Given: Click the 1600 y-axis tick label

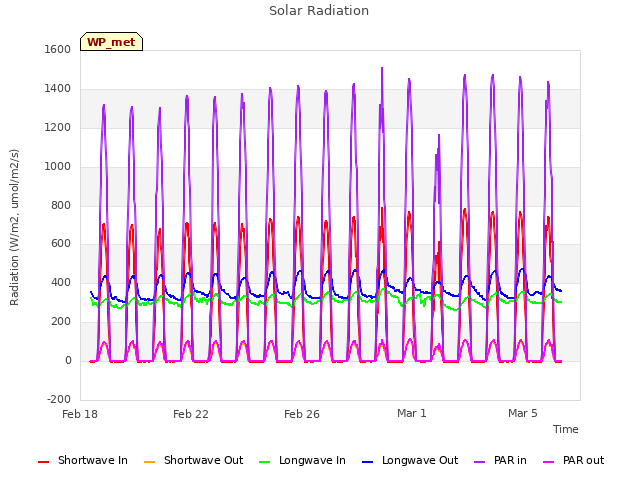Looking at the screenshot, I should (x=58, y=49).
